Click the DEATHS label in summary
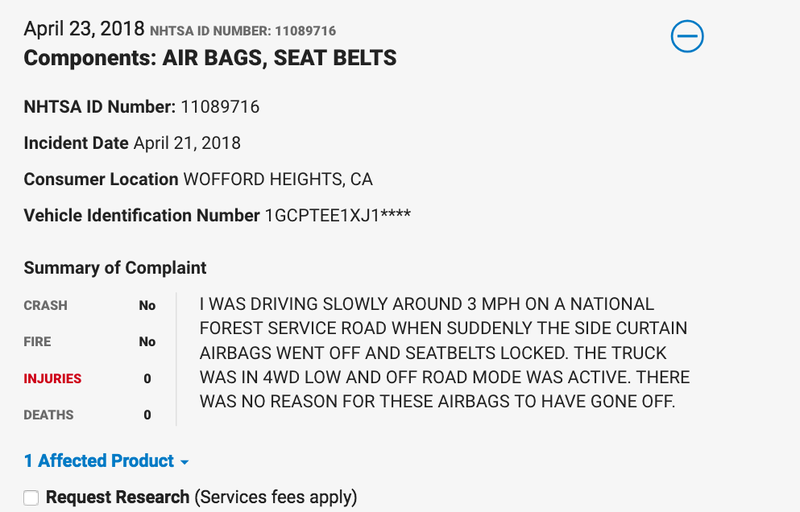This screenshot has width=800, height=512. click(x=48, y=415)
